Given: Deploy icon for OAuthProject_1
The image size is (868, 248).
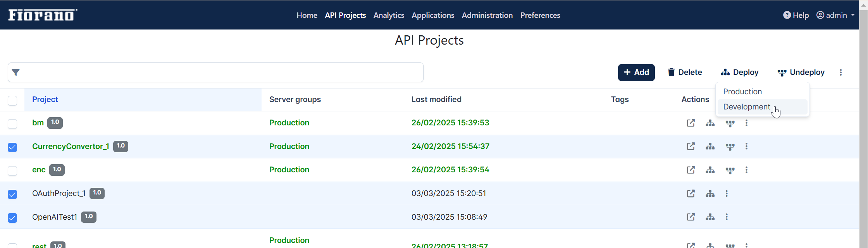Looking at the screenshot, I should 710,193.
